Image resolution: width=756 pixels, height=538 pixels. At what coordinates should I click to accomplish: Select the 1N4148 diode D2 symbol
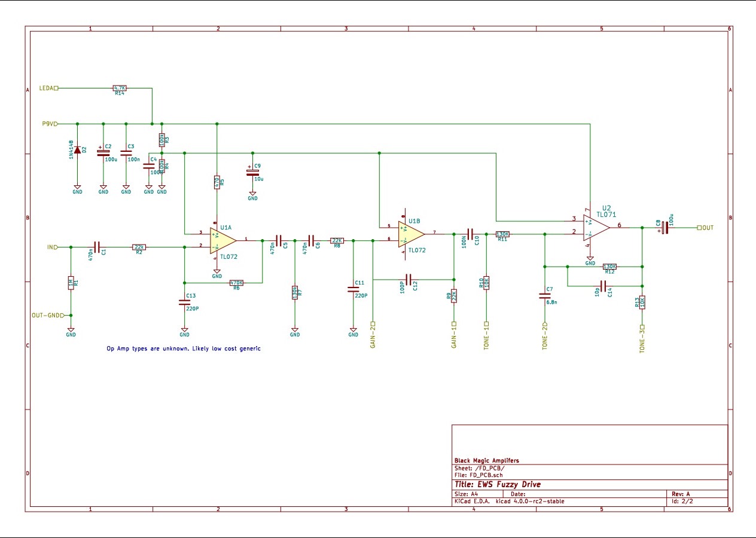pyautogui.click(x=77, y=149)
